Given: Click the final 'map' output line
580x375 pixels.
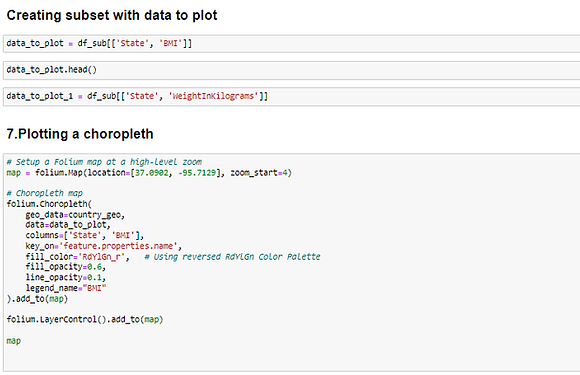Looking at the screenshot, I should 14,341.
